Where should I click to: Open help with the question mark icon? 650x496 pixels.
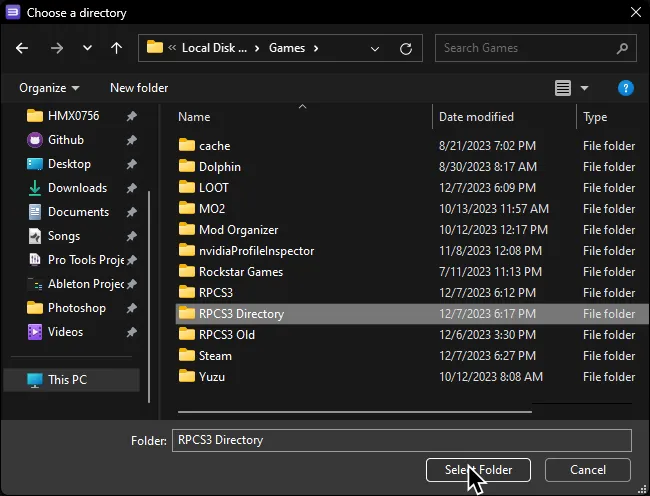[626, 88]
